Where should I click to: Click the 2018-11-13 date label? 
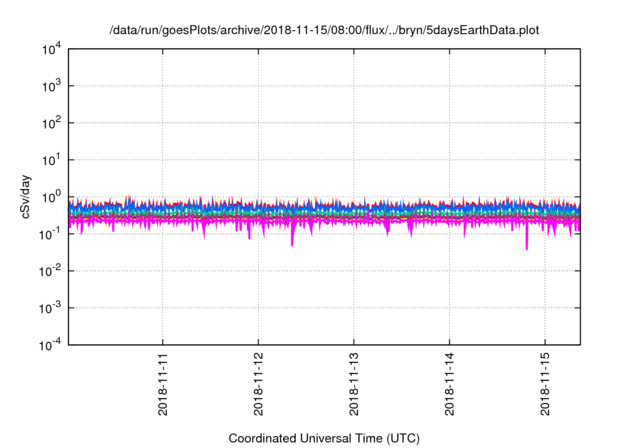click(x=353, y=384)
